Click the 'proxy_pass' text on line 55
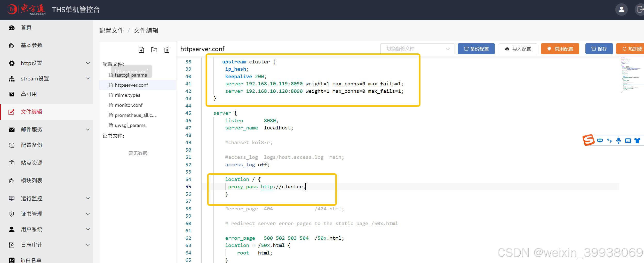Viewport: 644px width, 263px height. (243, 187)
